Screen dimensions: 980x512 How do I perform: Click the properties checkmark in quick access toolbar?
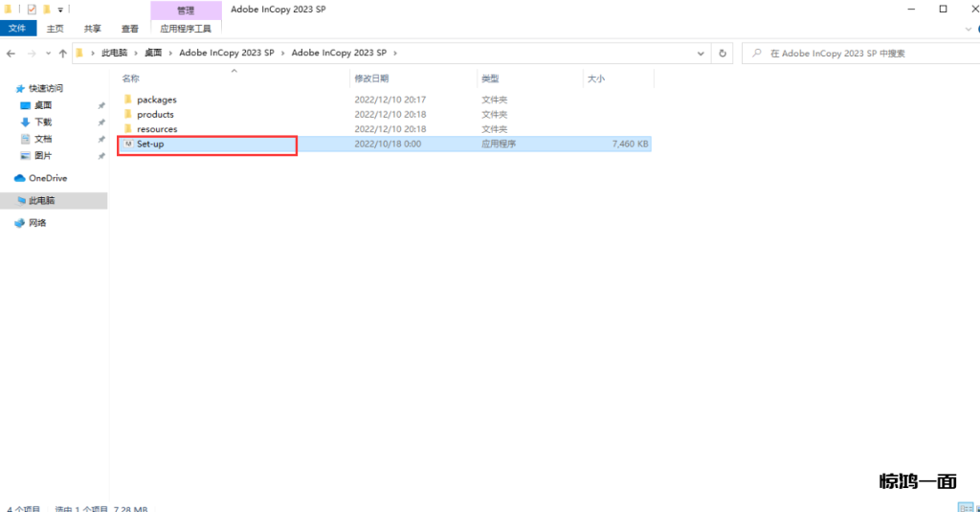coord(32,9)
